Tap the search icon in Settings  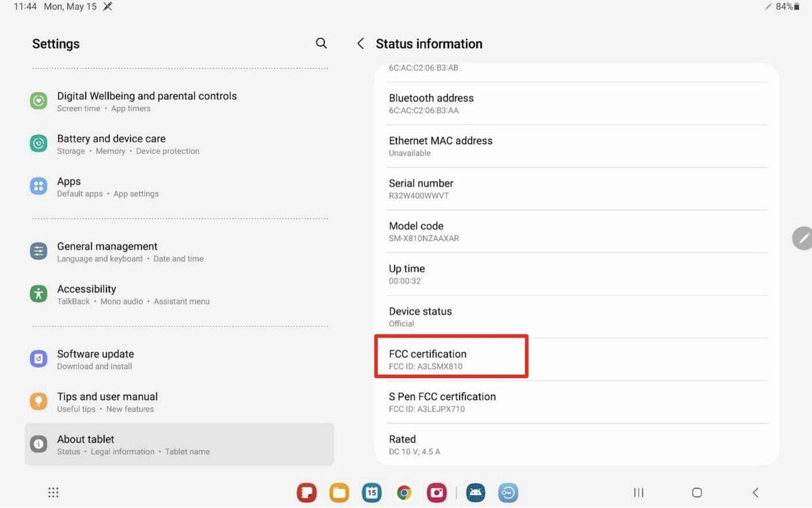pyautogui.click(x=321, y=43)
